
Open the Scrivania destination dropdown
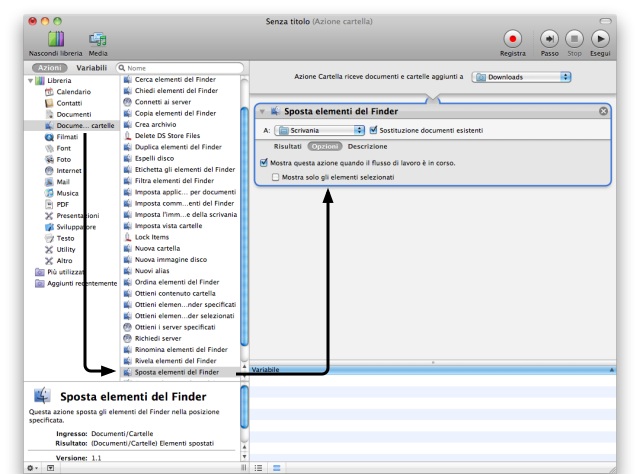coord(319,130)
